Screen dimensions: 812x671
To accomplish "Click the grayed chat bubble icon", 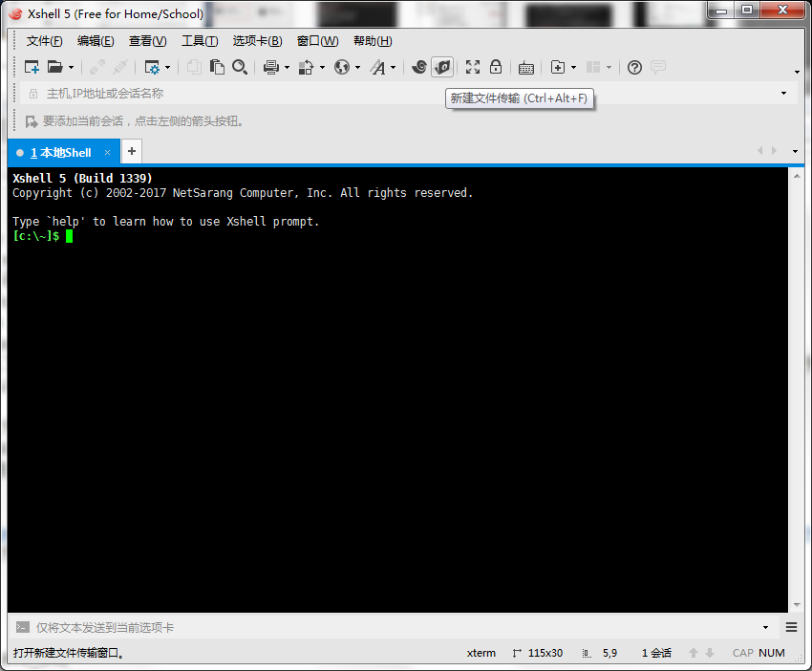I will point(658,67).
